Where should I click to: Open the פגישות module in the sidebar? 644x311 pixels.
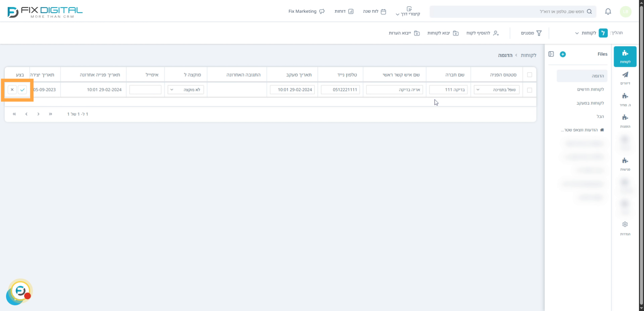625,164
